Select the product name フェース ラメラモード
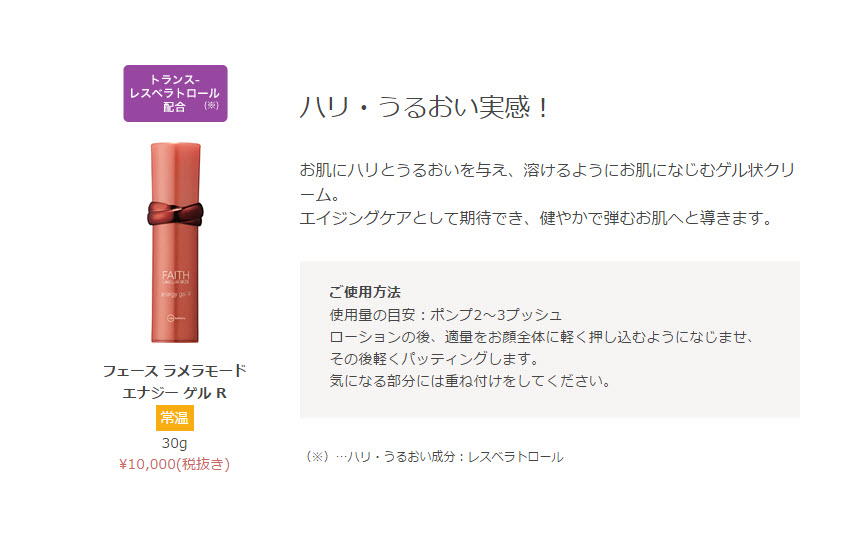This screenshot has width=860, height=535. point(175,371)
